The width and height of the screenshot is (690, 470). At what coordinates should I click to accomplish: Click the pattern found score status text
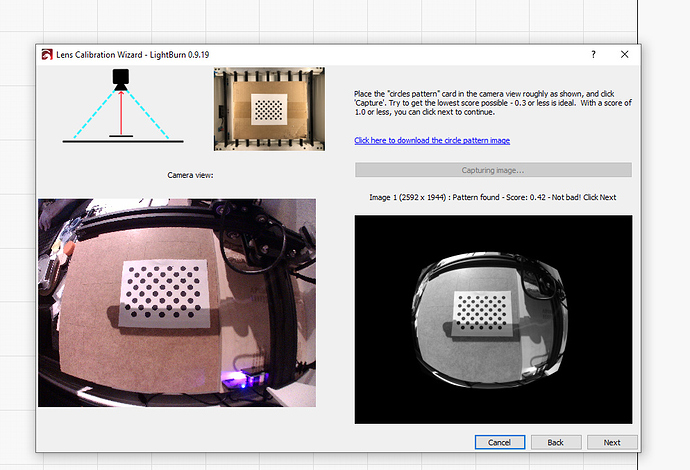(x=493, y=197)
